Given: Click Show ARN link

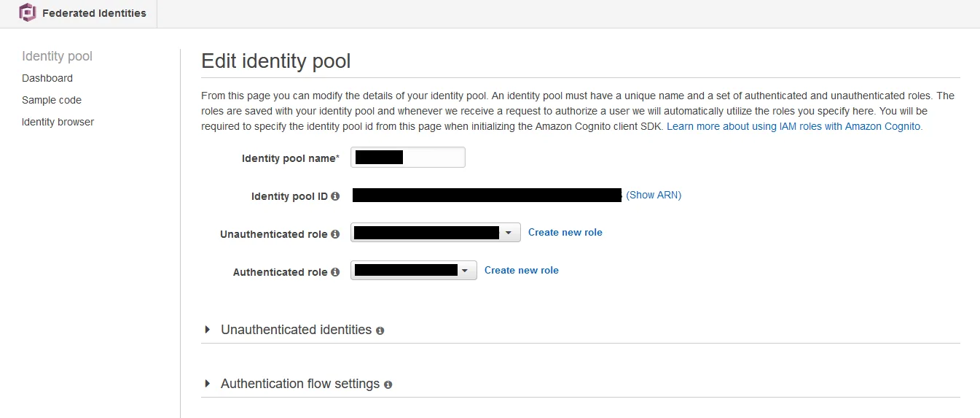Looking at the screenshot, I should [654, 195].
